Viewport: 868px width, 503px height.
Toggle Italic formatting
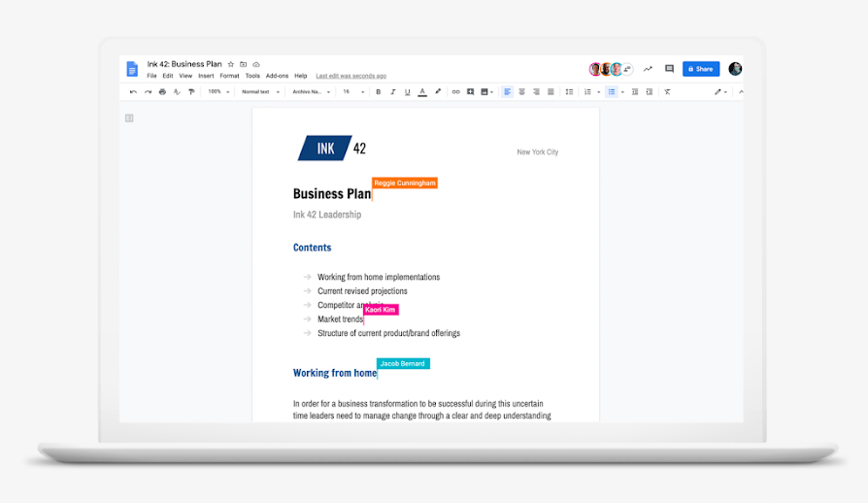coord(393,92)
